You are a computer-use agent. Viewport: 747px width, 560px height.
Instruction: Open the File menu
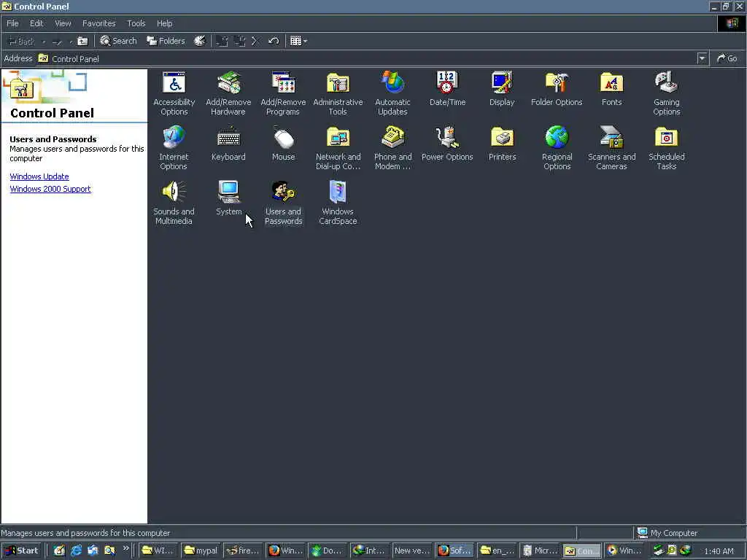12,23
